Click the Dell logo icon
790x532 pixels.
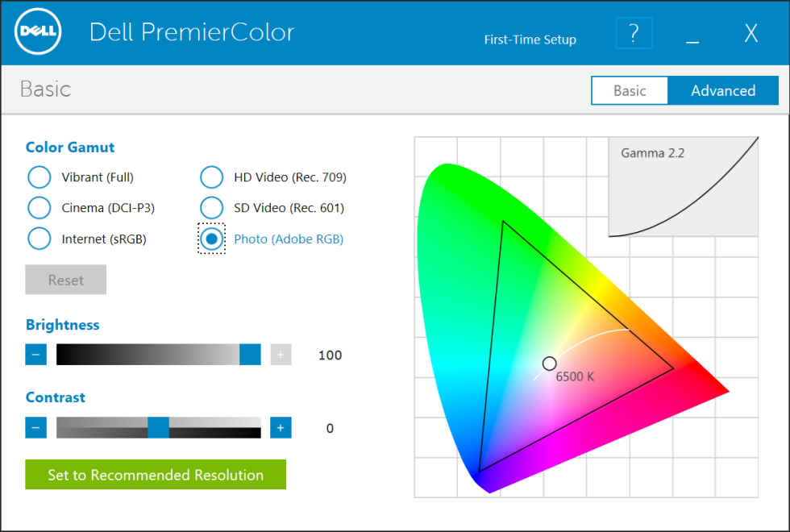[38, 31]
